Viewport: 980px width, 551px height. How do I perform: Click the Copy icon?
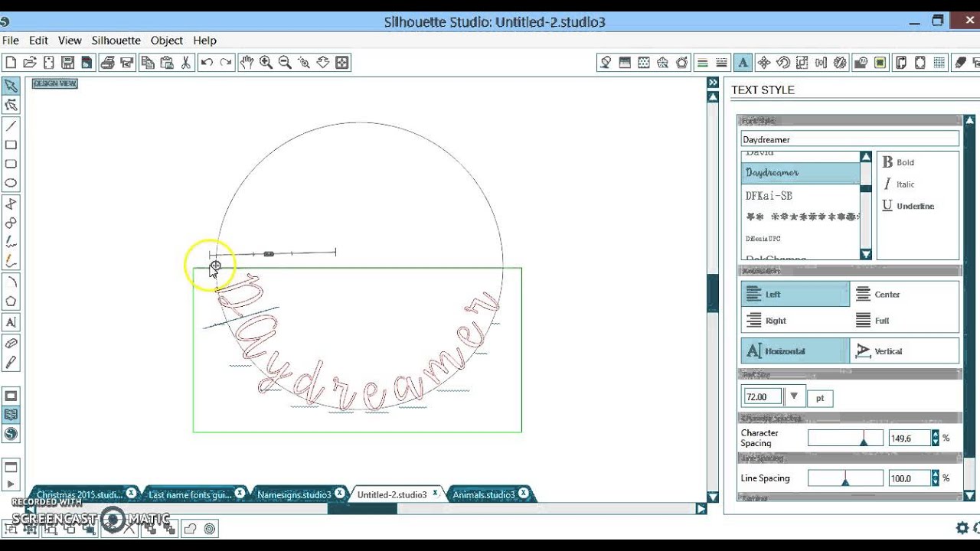pos(148,63)
